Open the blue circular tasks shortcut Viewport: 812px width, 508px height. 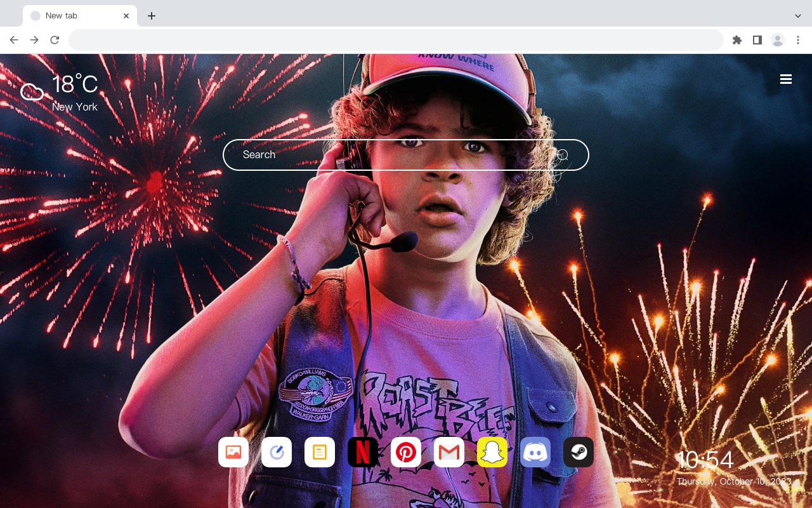[277, 452]
